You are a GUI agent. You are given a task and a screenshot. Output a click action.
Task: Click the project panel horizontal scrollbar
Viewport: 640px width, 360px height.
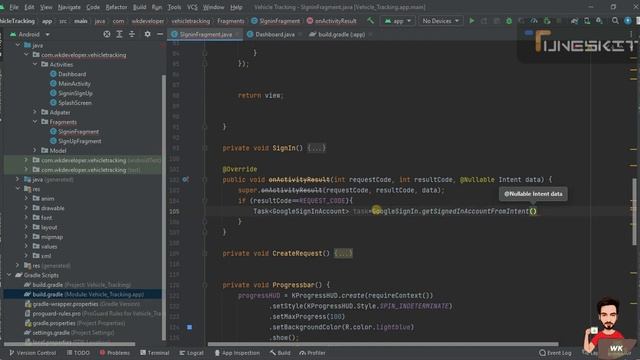pyautogui.click(x=69, y=344)
